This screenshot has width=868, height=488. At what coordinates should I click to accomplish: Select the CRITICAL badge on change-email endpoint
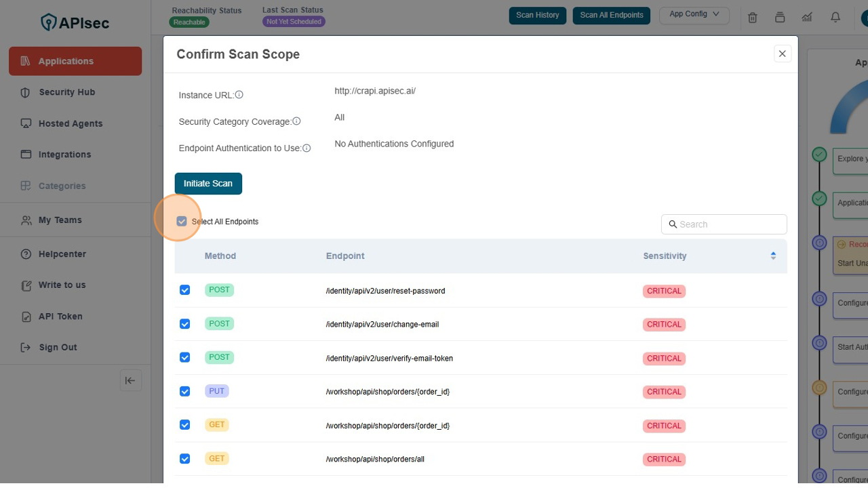664,324
